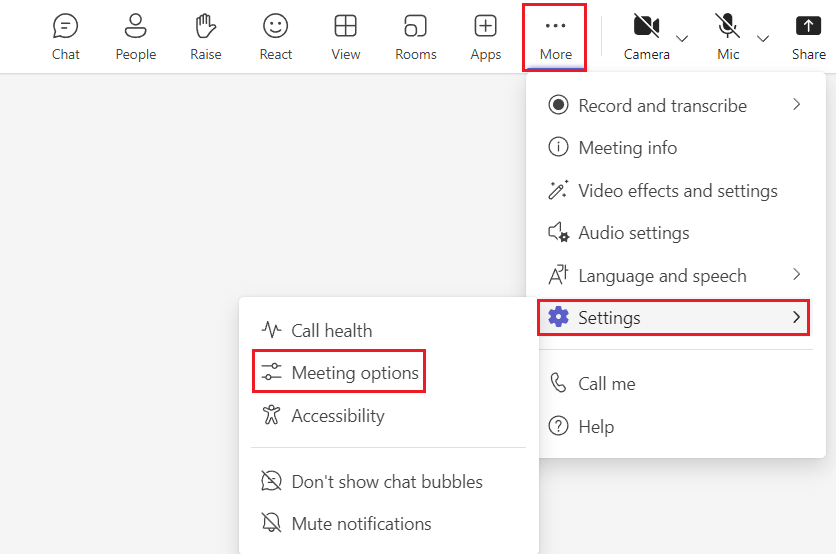This screenshot has height=554, width=836.
Task: Raise your hand in the meeting
Action: (x=205, y=36)
